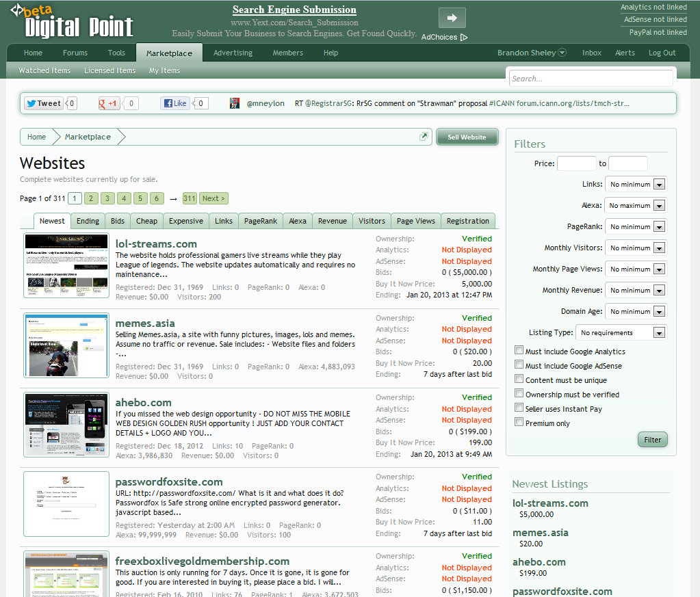Screen dimensions: 700x597
Task: Open freexboxlivegoldmembership.com listing title
Action: [x=203, y=561]
